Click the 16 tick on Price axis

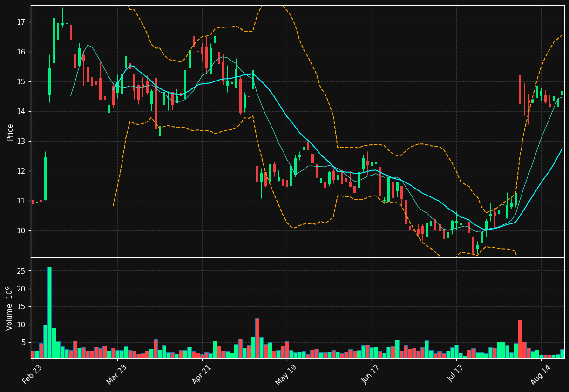[x=22, y=52]
